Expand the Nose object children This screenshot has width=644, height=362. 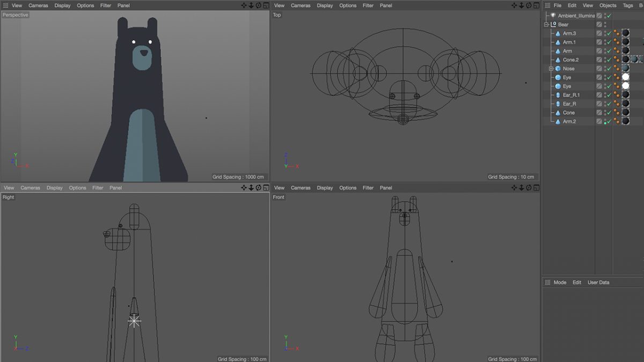(x=551, y=69)
